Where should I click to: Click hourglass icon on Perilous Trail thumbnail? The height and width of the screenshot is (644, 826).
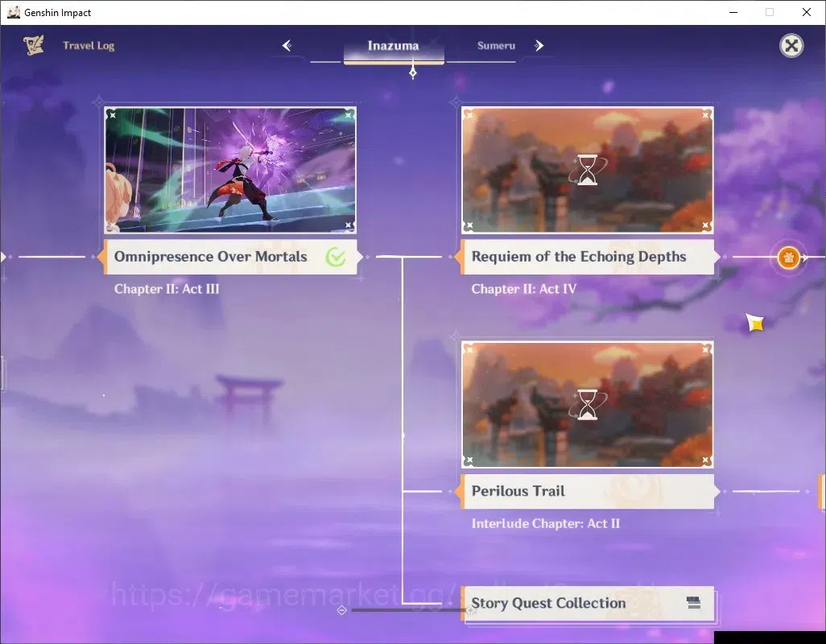(x=588, y=404)
